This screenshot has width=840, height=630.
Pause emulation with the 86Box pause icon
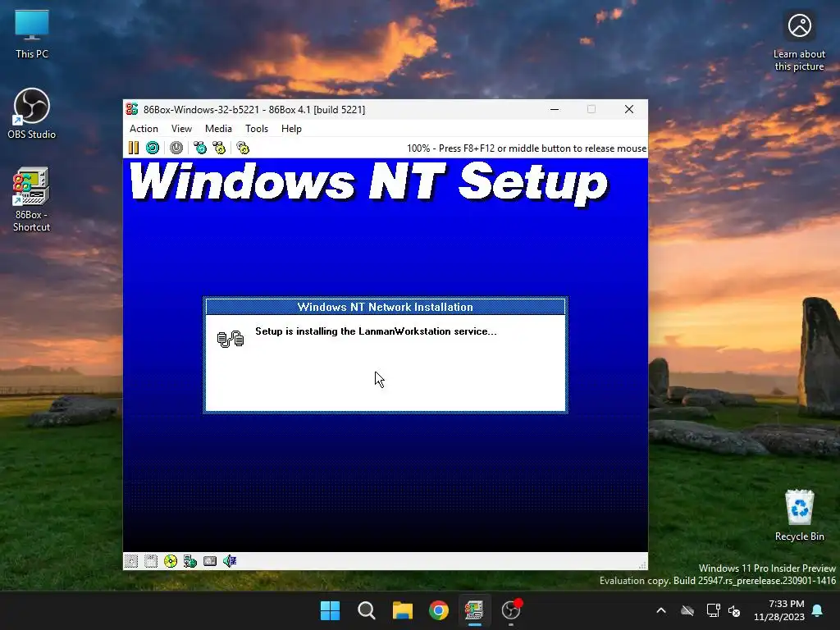click(134, 148)
